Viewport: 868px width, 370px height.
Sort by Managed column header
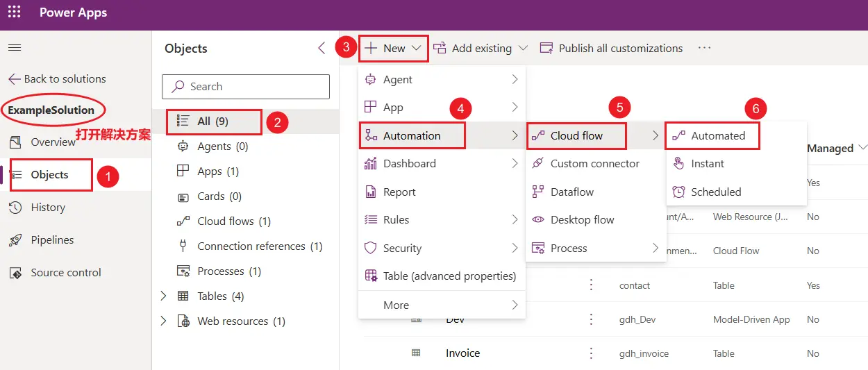pyautogui.click(x=837, y=148)
